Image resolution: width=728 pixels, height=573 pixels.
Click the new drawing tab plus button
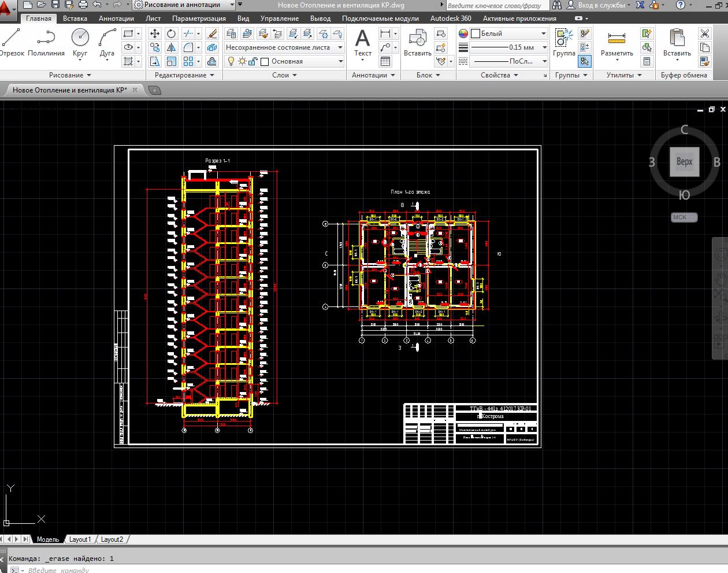(x=155, y=90)
